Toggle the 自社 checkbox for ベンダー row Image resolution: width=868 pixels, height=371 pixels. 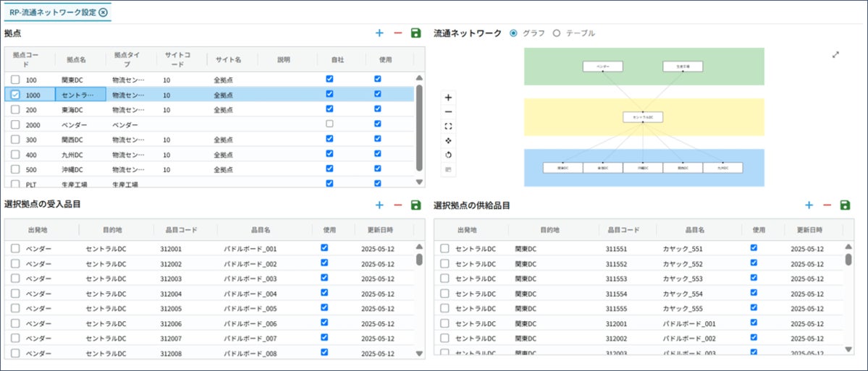329,124
